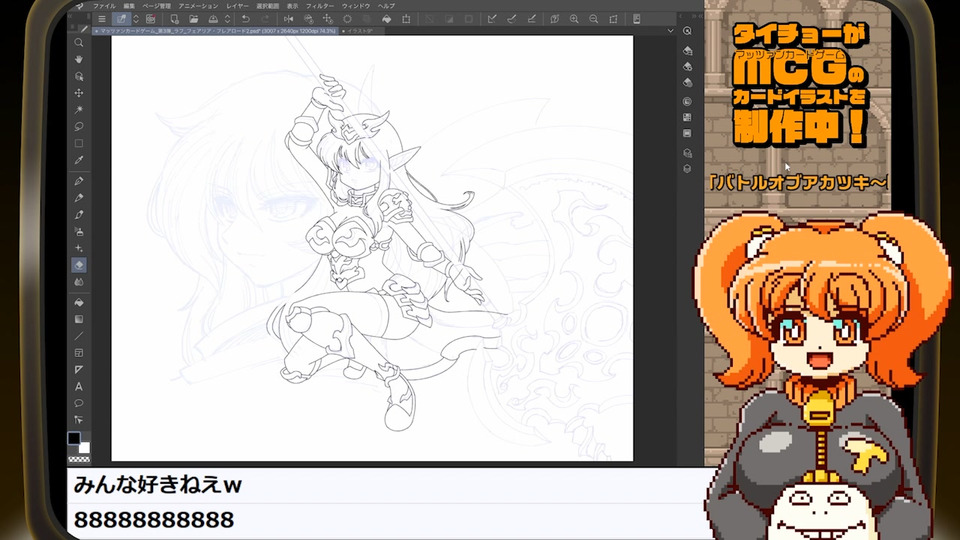Viewport: 960px width, 540px height.
Task: Click the Save icon in command bar
Action: tap(214, 19)
